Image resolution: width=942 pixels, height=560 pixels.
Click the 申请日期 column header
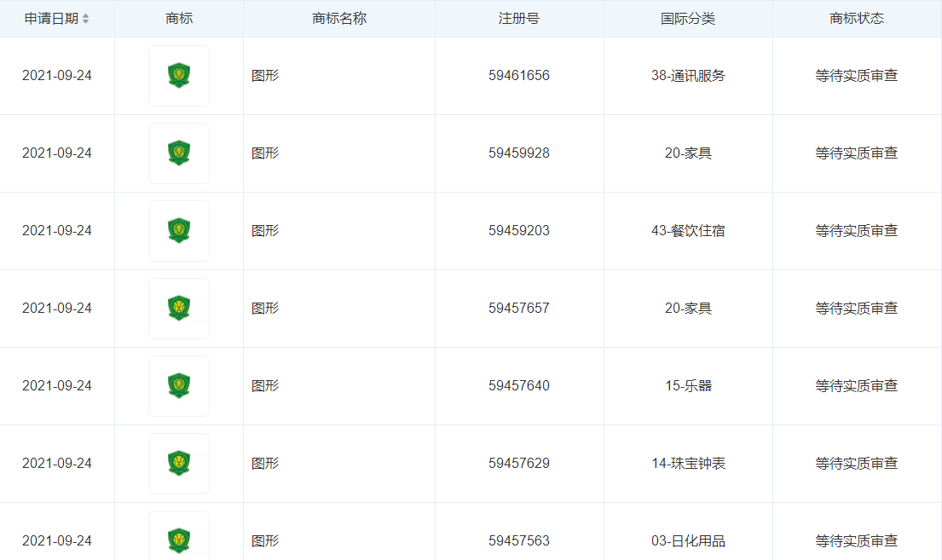(52, 19)
